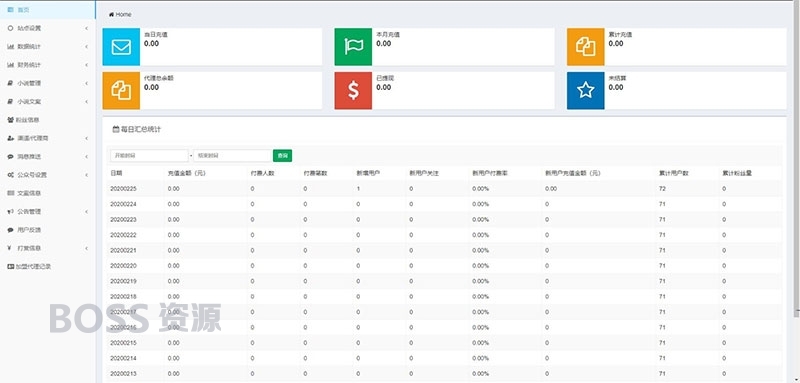Click the speech bubble icon for 用户反馈

[10, 230]
